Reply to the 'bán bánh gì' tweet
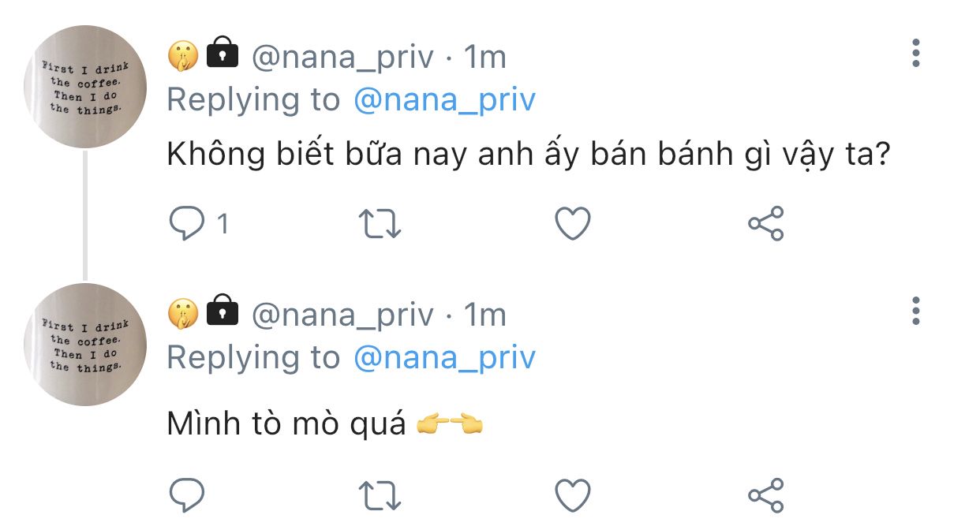This screenshot has width=980, height=526. [187, 224]
